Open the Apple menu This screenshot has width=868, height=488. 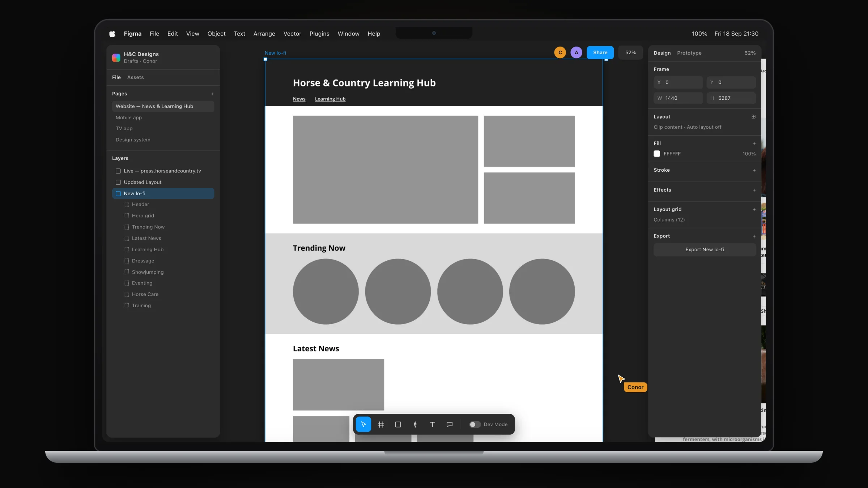[x=112, y=34]
